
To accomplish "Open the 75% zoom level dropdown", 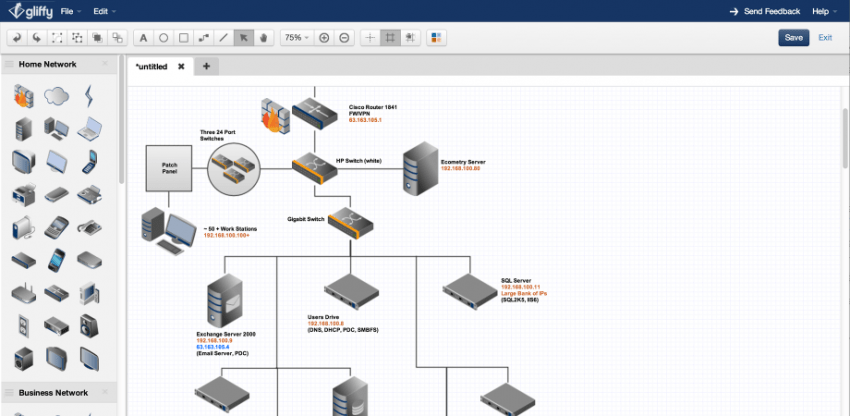I will 297,38.
